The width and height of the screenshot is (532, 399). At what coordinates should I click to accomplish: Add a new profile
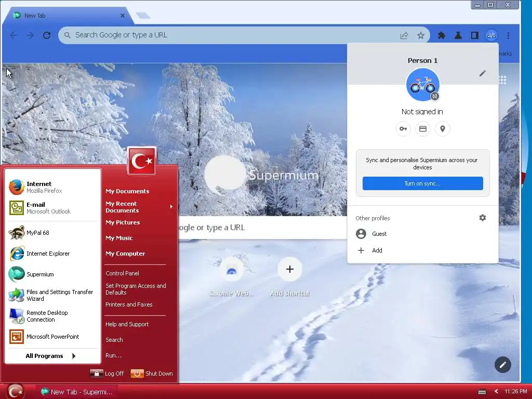click(423, 250)
